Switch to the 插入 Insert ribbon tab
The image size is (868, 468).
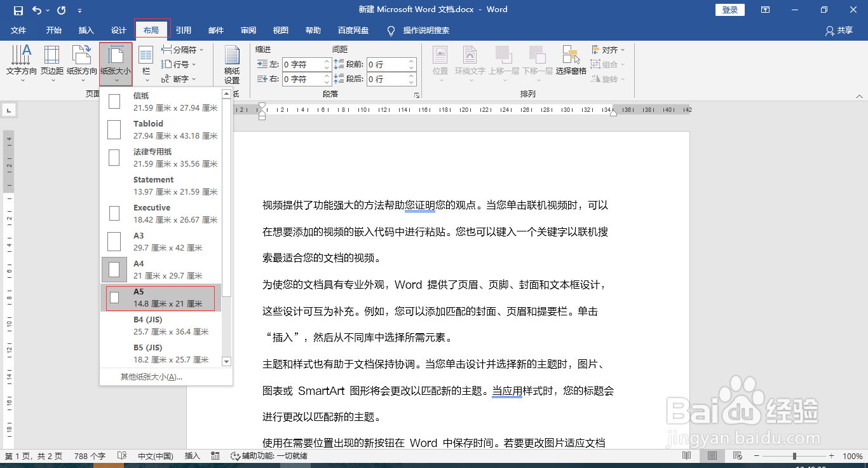pyautogui.click(x=86, y=30)
